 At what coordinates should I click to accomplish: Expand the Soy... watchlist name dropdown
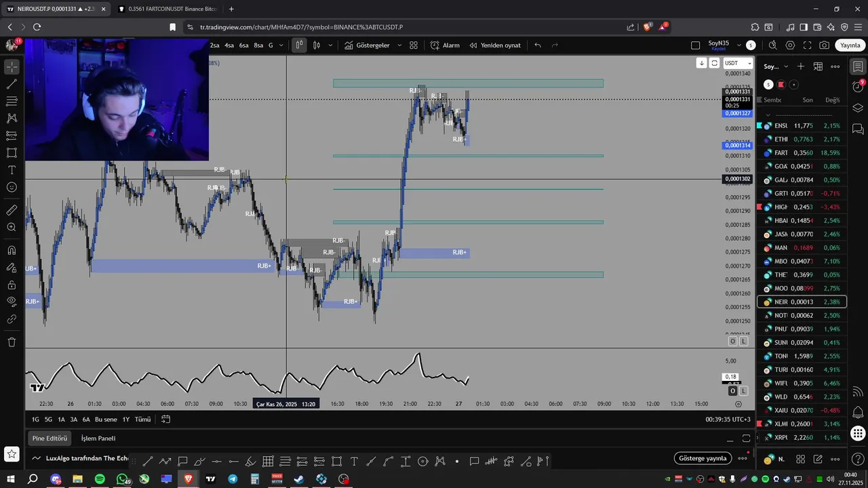[x=786, y=66]
